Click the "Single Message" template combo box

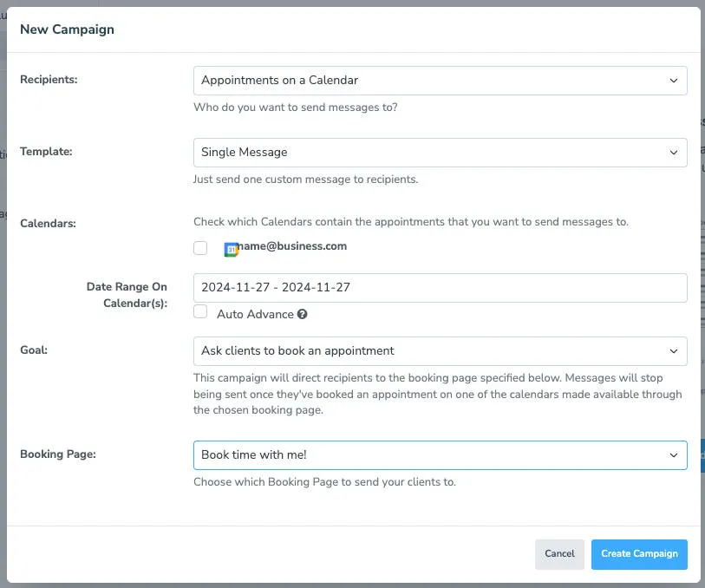(440, 152)
